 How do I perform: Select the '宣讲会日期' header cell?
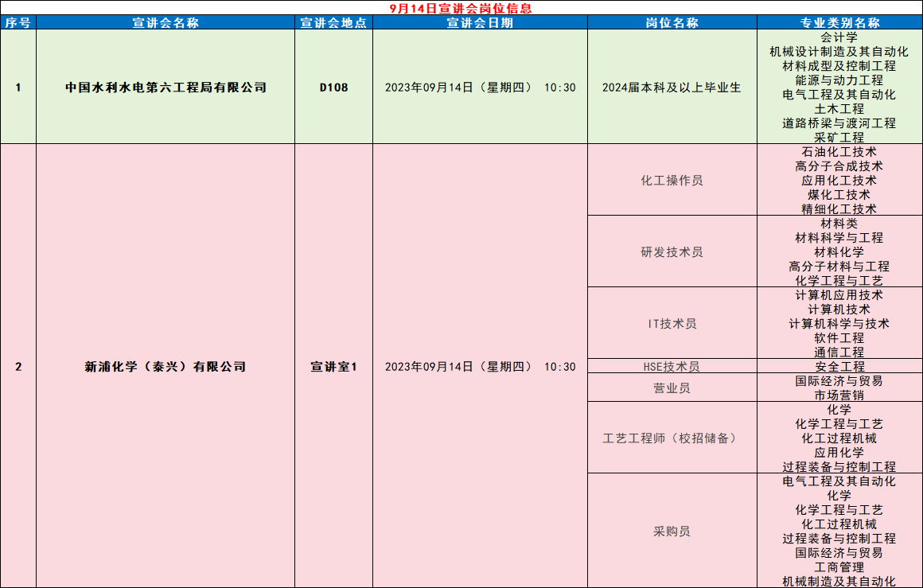coord(480,23)
